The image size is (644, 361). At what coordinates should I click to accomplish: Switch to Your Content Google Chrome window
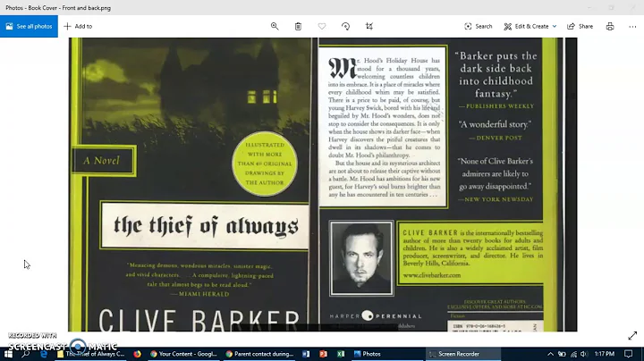184,354
